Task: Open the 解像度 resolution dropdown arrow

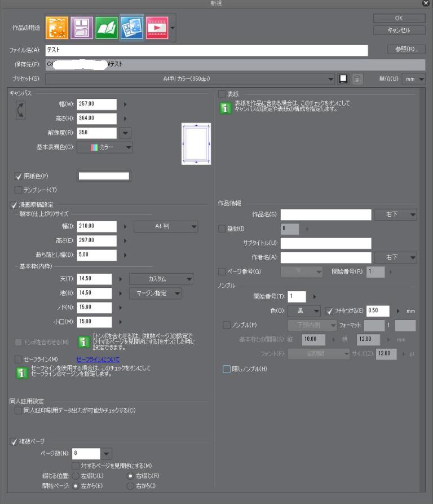Action: click(x=125, y=133)
